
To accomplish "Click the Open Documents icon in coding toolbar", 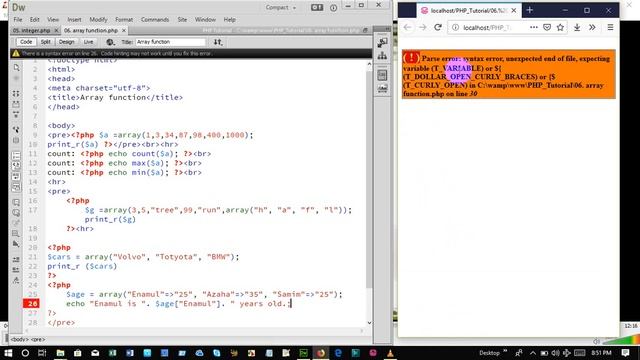I will 16,67.
